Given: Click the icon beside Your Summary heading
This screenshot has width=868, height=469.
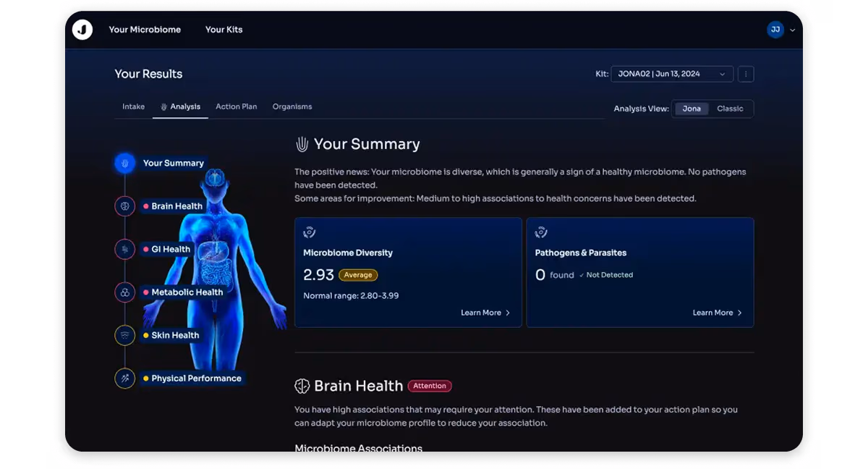Looking at the screenshot, I should point(302,144).
